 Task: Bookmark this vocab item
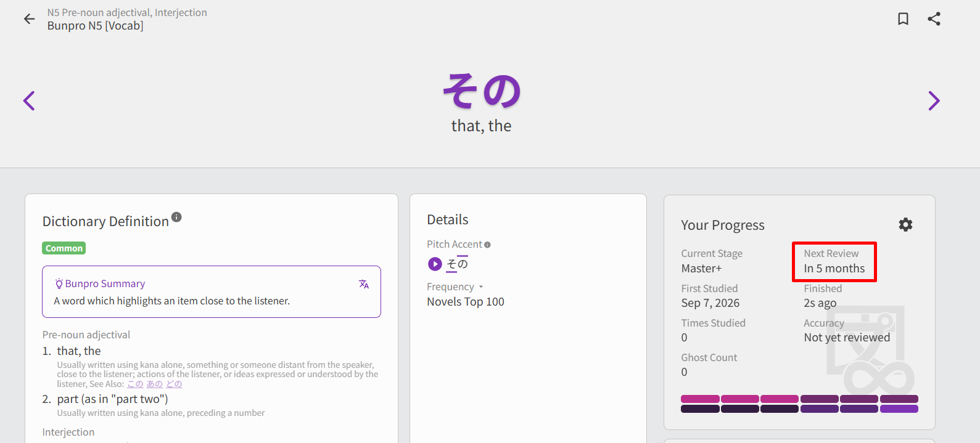click(x=903, y=19)
